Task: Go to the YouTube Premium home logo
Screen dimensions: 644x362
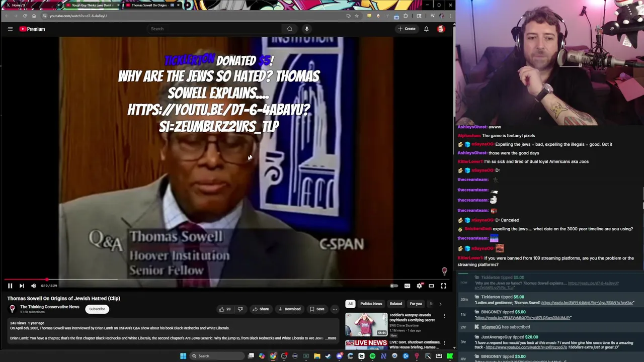Action: tap(32, 29)
